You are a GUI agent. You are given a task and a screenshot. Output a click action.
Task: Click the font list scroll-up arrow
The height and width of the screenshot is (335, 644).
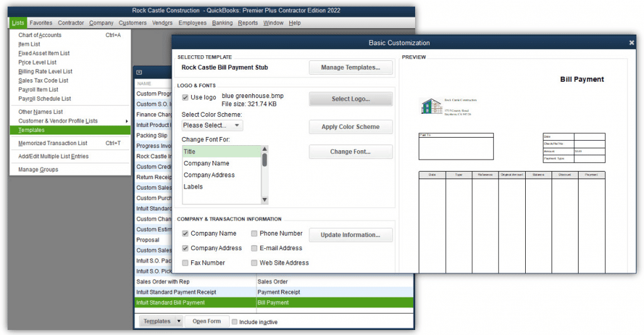tap(265, 148)
